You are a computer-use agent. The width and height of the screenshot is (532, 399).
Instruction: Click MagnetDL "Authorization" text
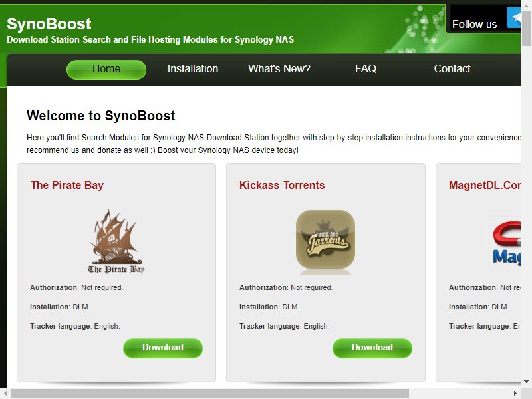click(473, 287)
